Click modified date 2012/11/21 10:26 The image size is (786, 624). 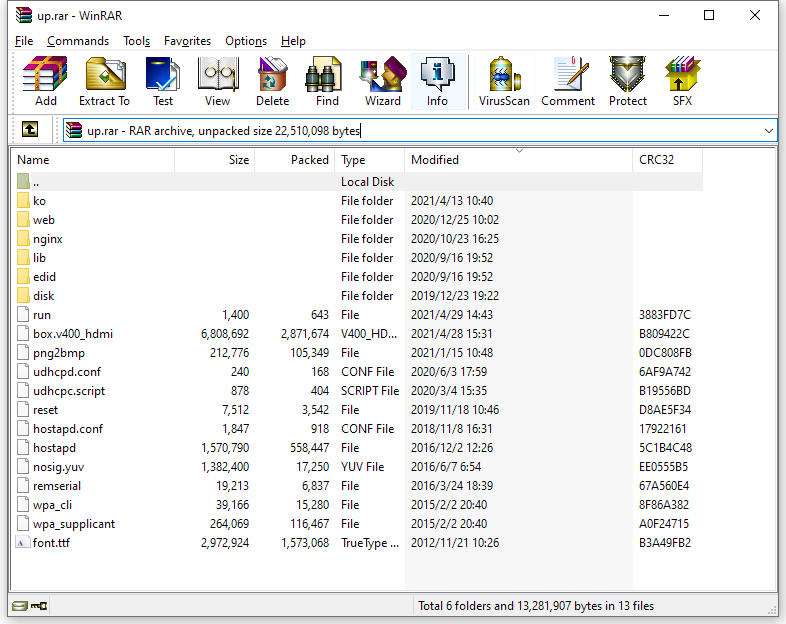click(x=455, y=543)
